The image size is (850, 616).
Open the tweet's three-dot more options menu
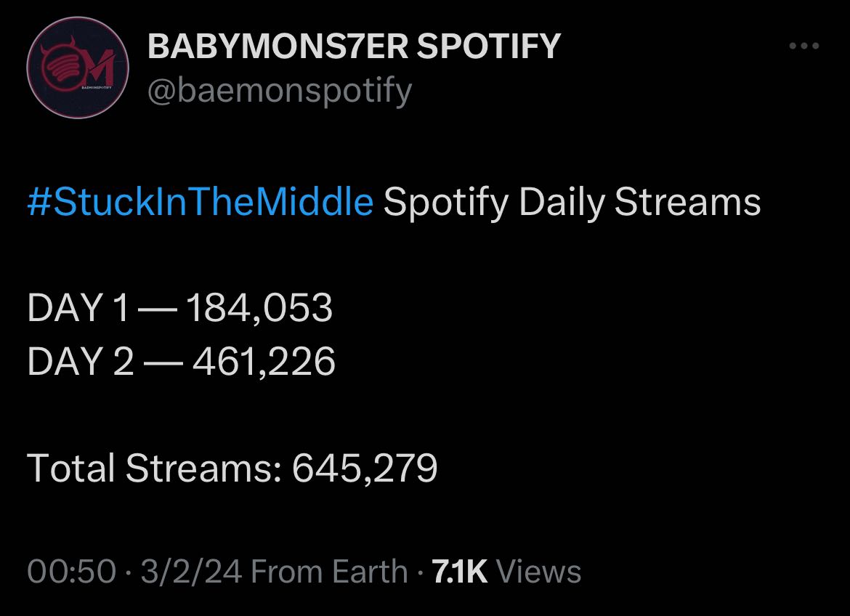804,46
